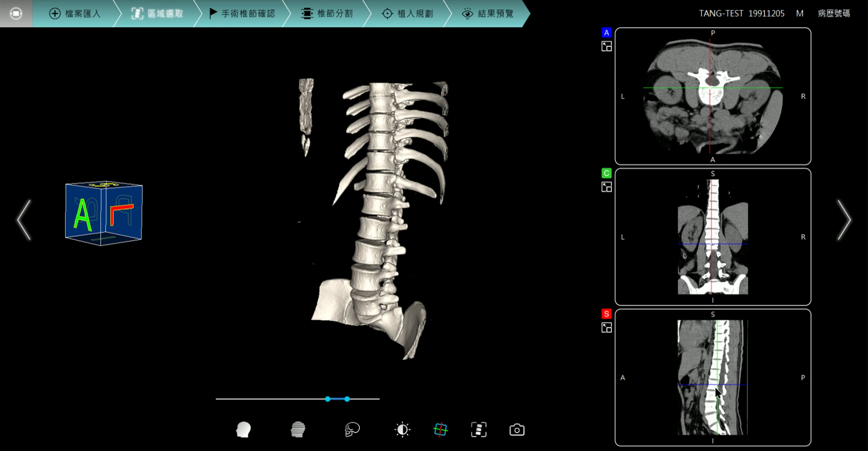Open the brightness contrast adjustment tool
Screen dimensions: 868x451
(402, 430)
